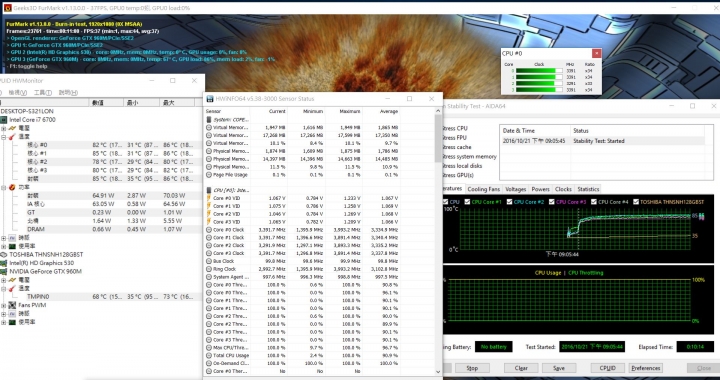Click the clock icon of Core #0 Clock
The width and height of the screenshot is (720, 380).
(x=209, y=230)
